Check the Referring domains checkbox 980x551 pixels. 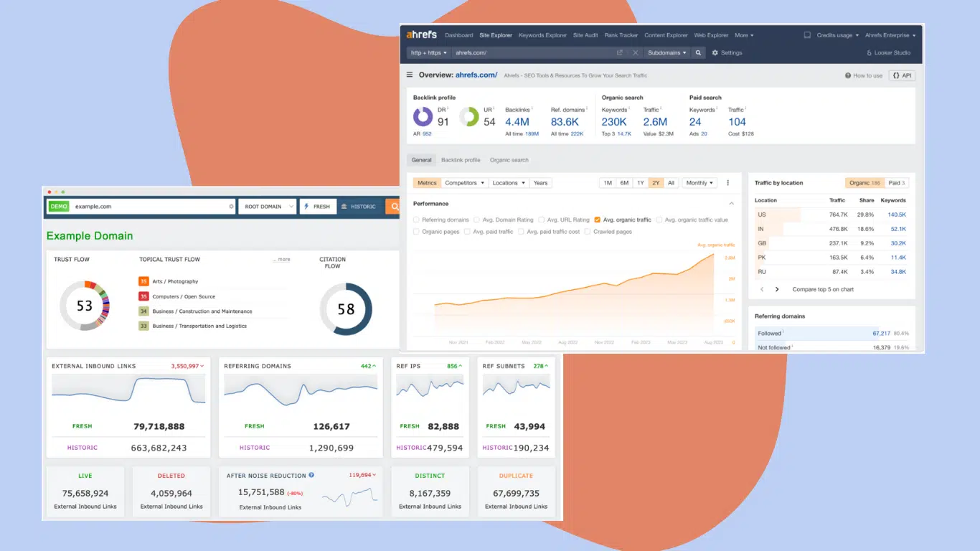(x=417, y=220)
